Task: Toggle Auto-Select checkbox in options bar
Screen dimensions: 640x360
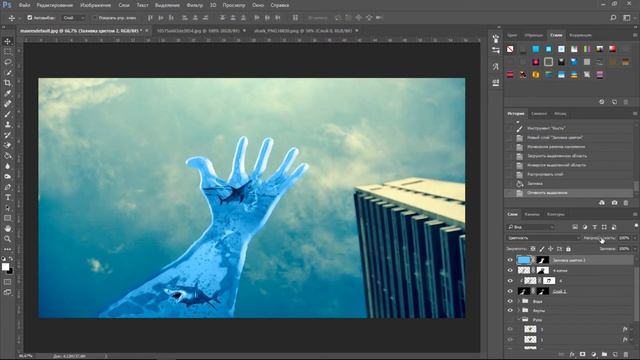Action: (x=29, y=18)
